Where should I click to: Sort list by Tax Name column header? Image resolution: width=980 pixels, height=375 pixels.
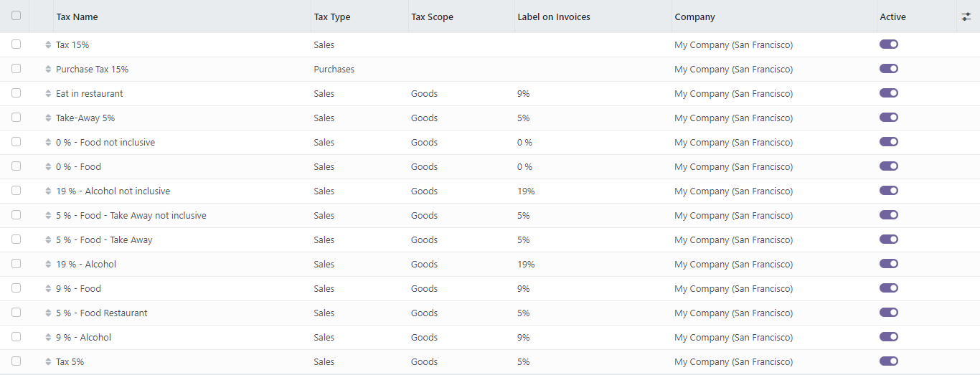tap(77, 16)
